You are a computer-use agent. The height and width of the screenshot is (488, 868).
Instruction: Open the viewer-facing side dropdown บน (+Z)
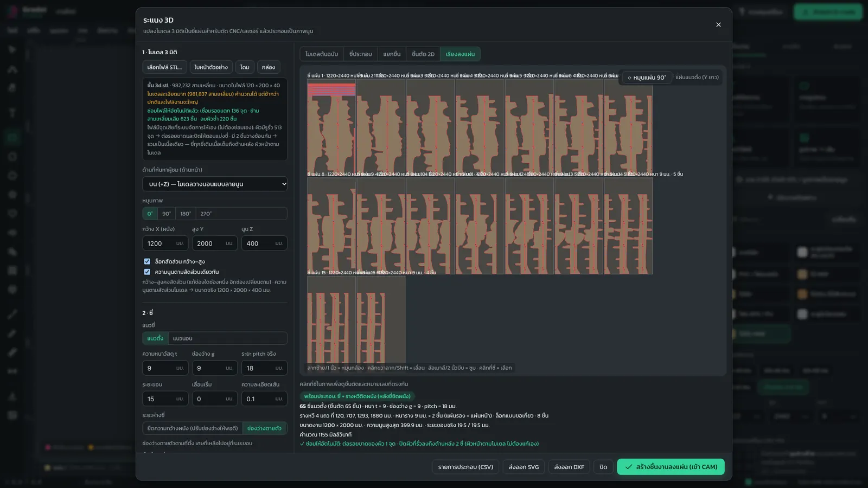[215, 184]
